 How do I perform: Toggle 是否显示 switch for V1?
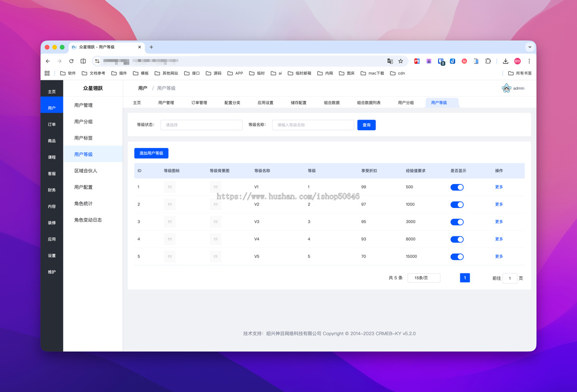(457, 187)
